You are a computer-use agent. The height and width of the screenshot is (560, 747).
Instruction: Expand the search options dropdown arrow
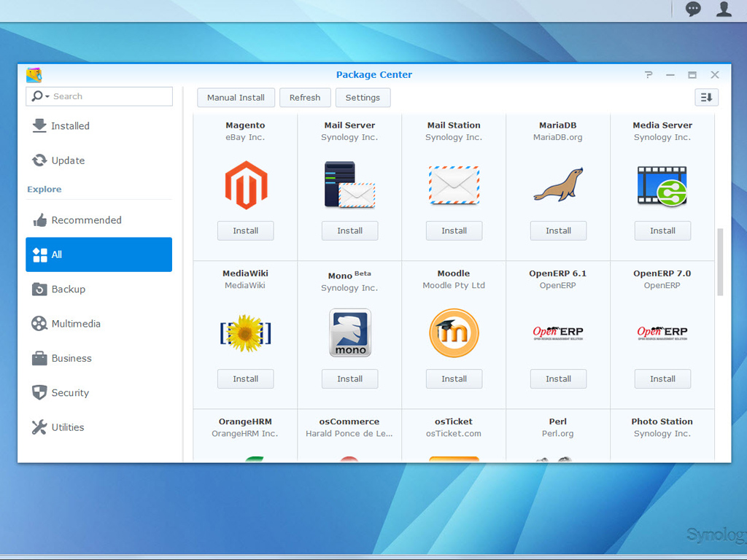click(47, 97)
